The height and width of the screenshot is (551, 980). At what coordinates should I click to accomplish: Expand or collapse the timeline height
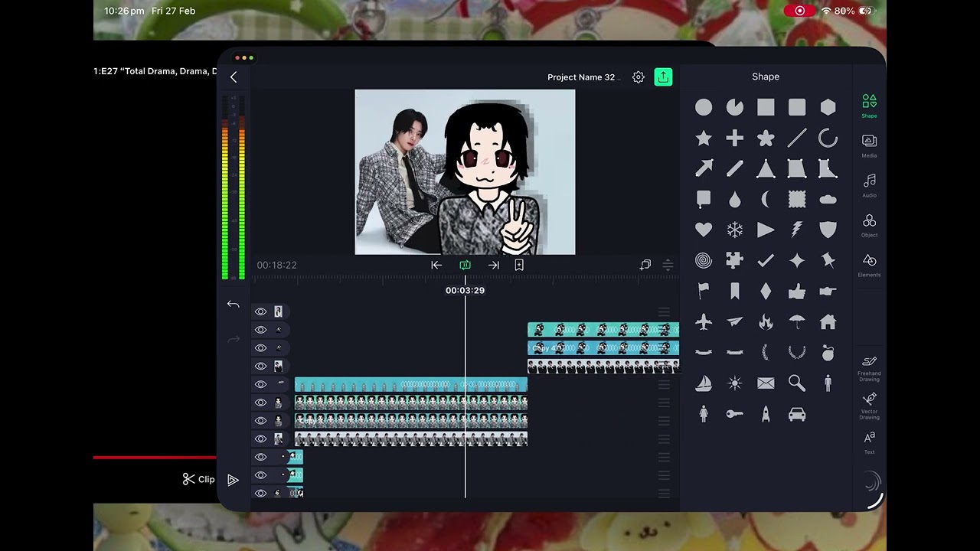[668, 265]
